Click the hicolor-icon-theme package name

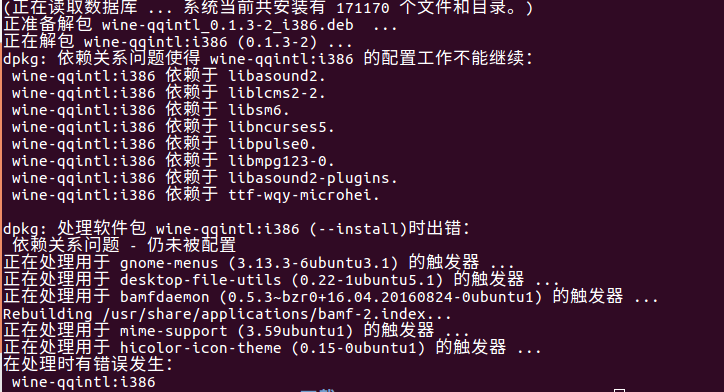(x=200, y=348)
